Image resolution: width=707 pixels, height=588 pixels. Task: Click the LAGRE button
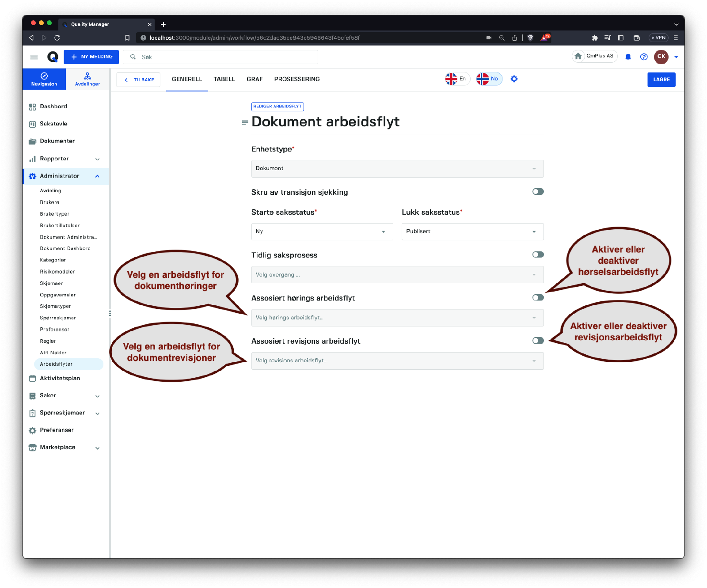point(661,80)
